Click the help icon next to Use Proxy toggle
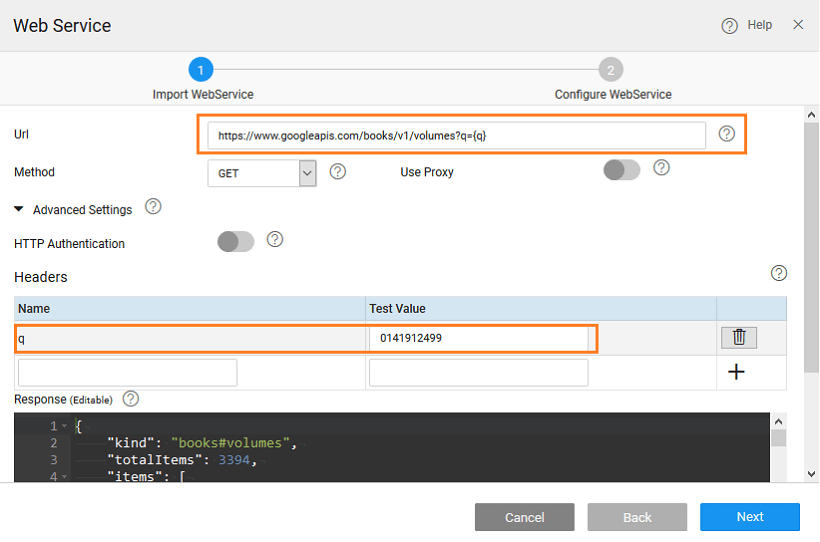This screenshot has width=820, height=542. [x=661, y=167]
